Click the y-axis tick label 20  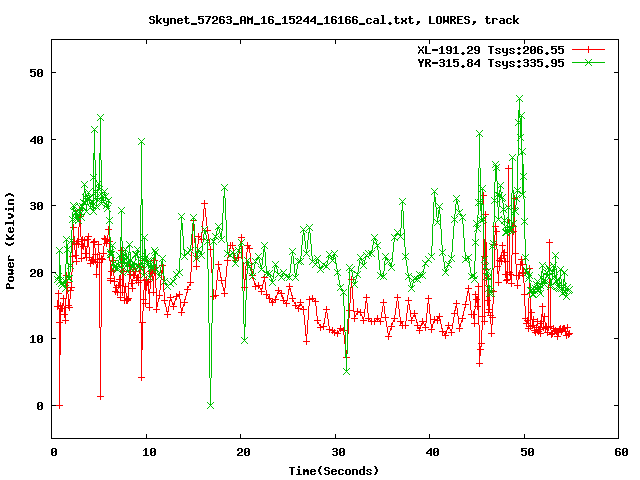click(x=37, y=273)
